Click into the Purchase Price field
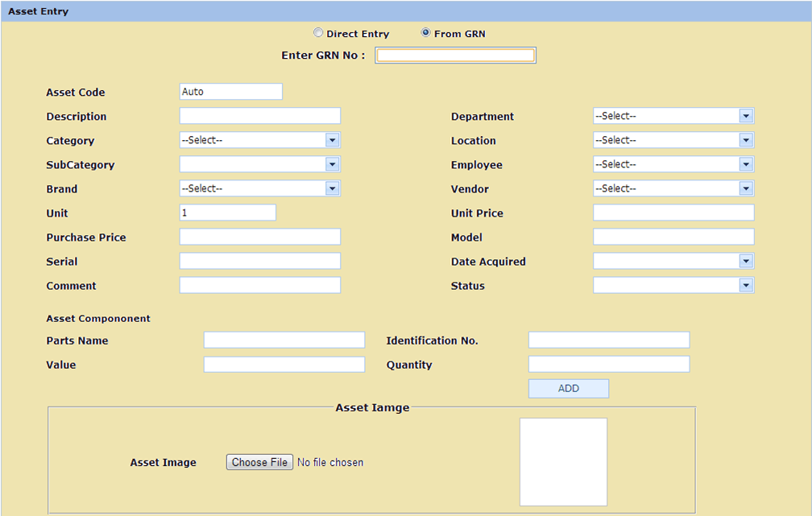 tap(259, 237)
